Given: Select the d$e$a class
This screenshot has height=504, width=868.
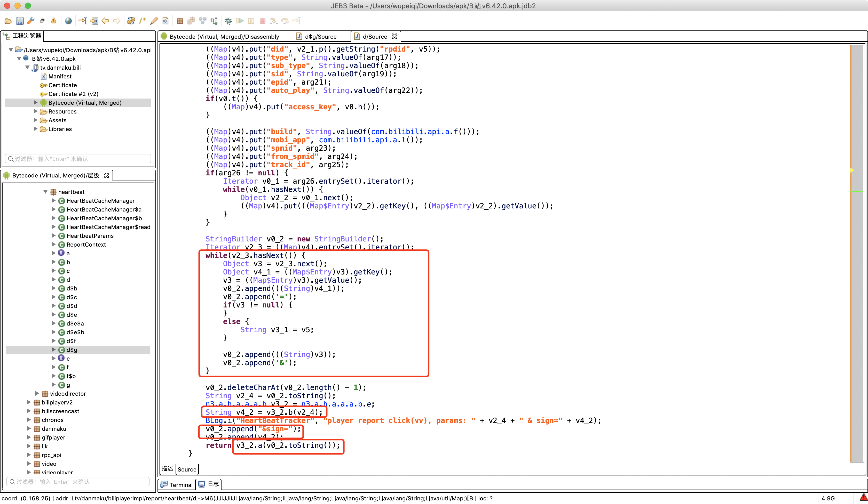Looking at the screenshot, I should [x=75, y=323].
